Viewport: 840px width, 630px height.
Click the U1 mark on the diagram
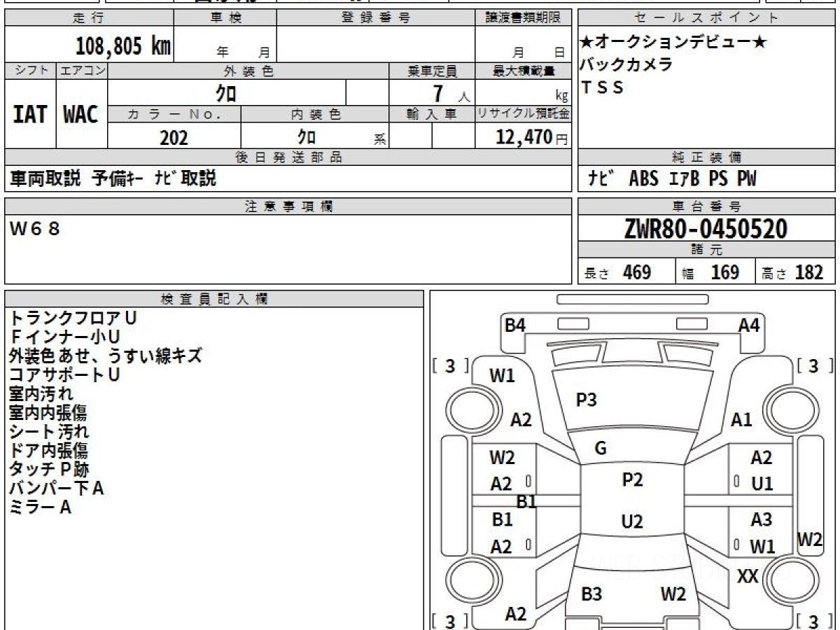tap(762, 483)
